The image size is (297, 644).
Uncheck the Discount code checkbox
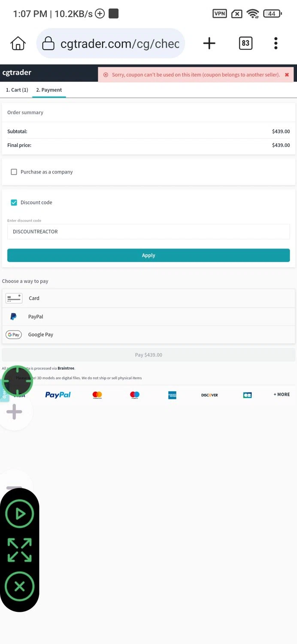(x=14, y=202)
